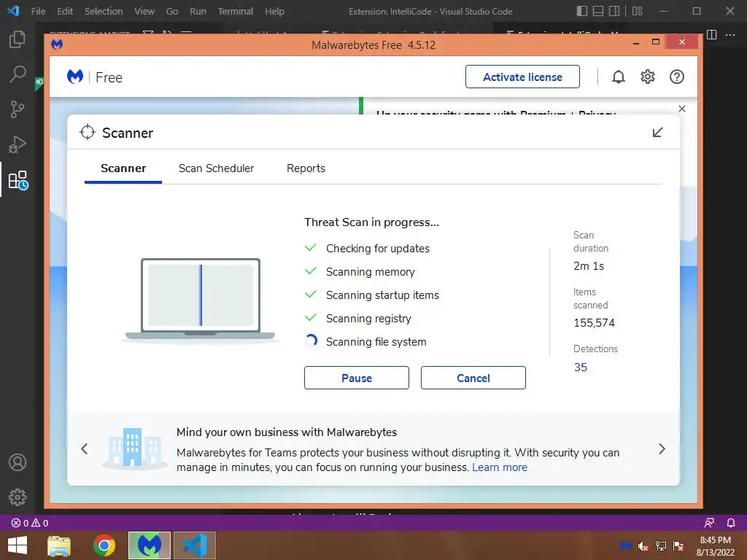Open File Explorer from taskbar
The image size is (747, 560).
[59, 545]
